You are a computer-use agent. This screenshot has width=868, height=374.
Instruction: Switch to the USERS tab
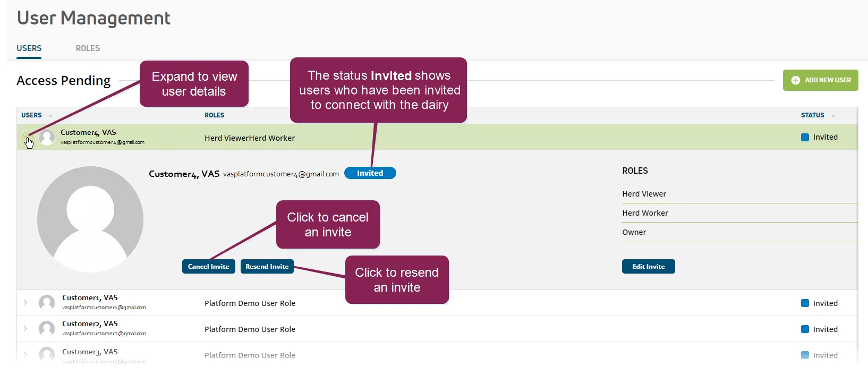tap(29, 48)
